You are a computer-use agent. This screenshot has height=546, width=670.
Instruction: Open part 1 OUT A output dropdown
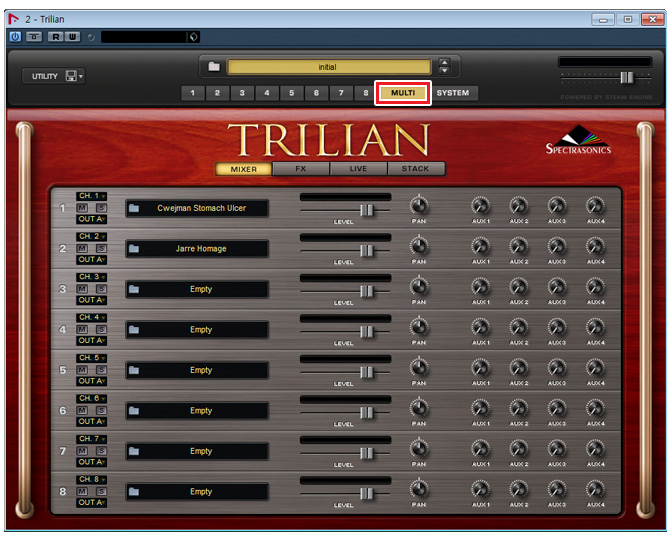[x=91, y=220]
